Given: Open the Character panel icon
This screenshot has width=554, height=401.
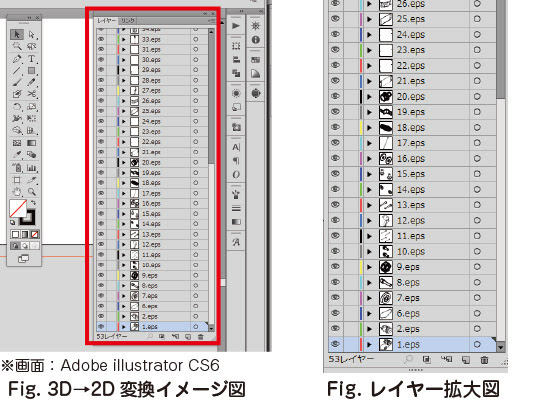Looking at the screenshot, I should pos(236,147).
